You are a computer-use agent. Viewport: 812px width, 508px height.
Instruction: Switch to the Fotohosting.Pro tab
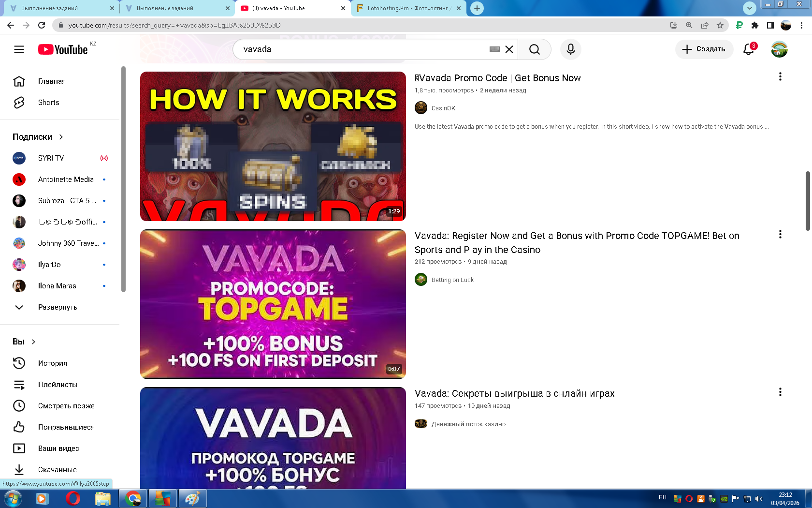tap(409, 8)
